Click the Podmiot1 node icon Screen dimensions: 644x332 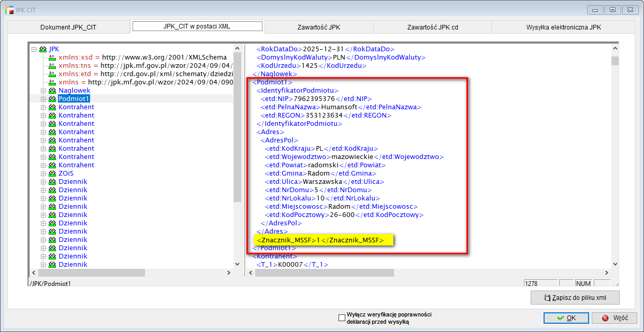click(x=52, y=99)
